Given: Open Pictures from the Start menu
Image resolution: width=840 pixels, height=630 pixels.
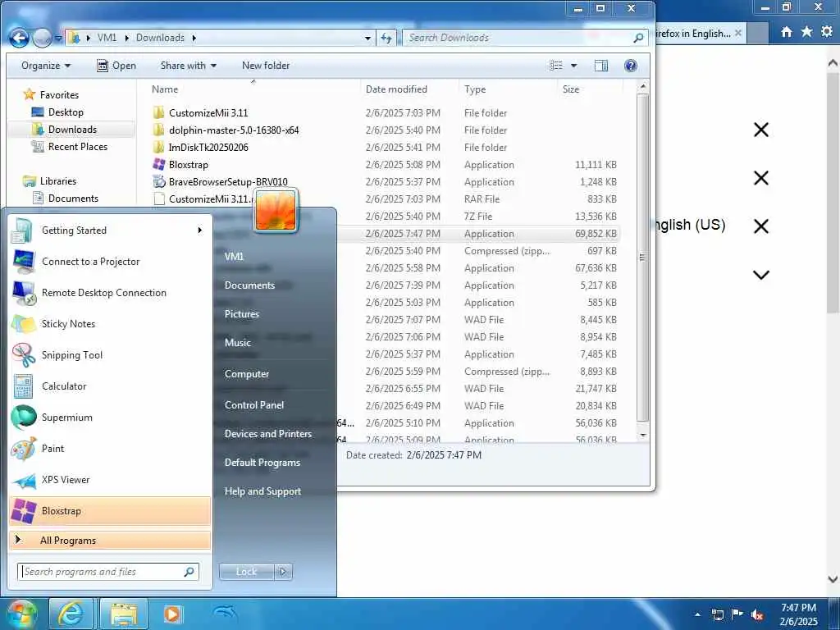Looking at the screenshot, I should 242,314.
